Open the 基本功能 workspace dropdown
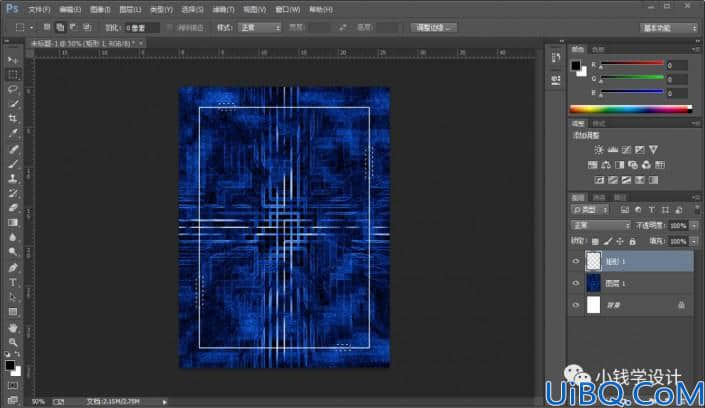 668,28
